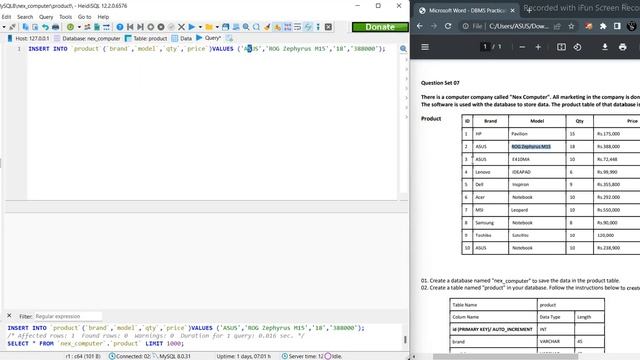Click the browser profile avatar
This screenshot has height=360, width=640.
[x=632, y=26]
